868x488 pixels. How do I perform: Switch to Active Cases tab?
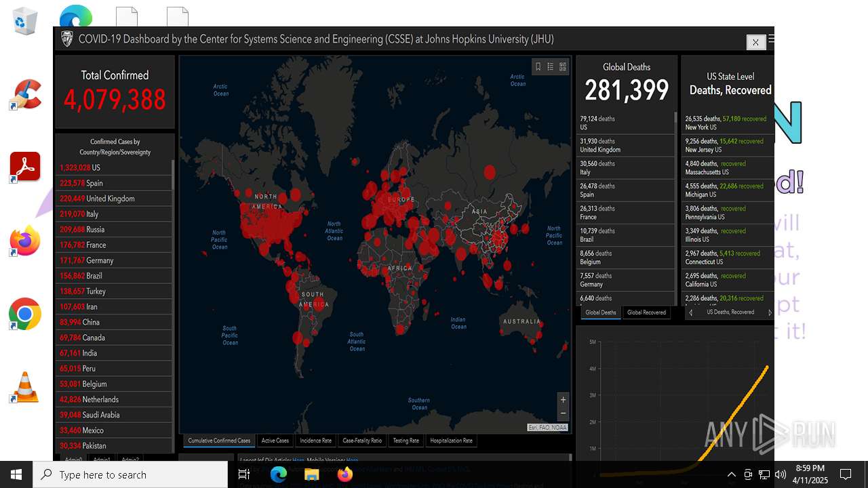tap(275, 441)
